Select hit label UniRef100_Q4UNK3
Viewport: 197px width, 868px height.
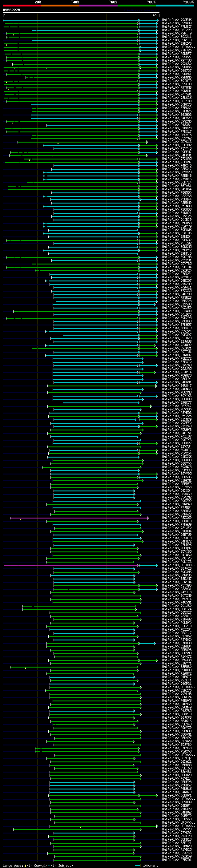point(177,389)
